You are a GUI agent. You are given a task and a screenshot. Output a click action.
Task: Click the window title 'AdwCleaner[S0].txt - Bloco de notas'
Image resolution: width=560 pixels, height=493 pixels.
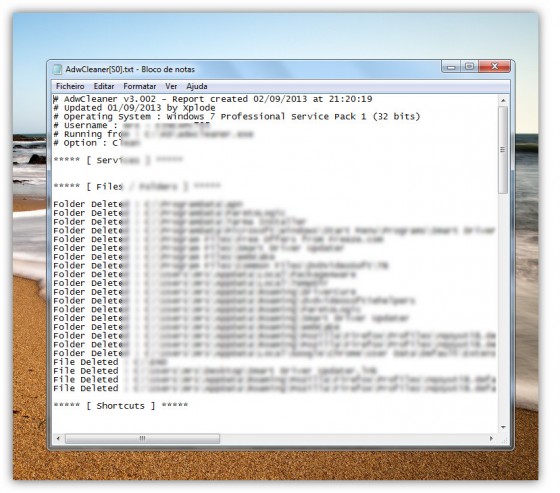[130, 69]
